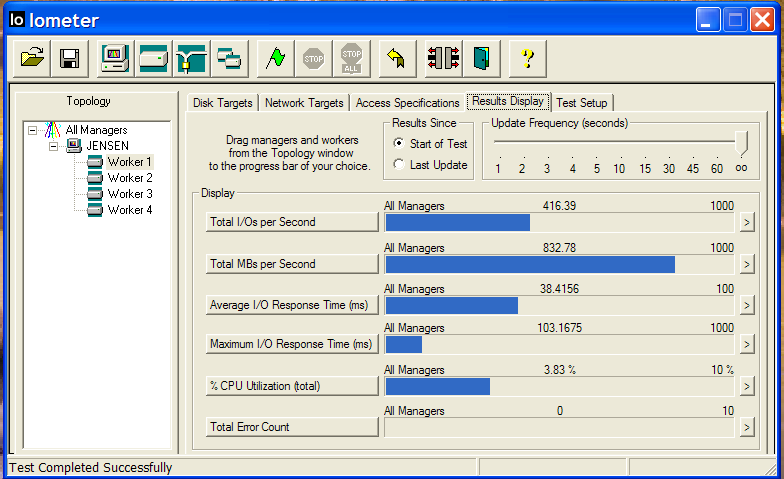Click Total Error Count progress bar
Screen dimensions: 784x479
click(x=560, y=428)
